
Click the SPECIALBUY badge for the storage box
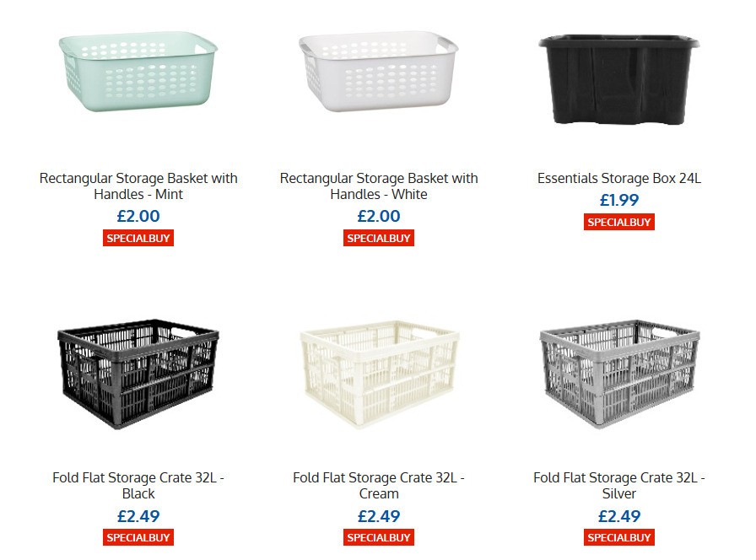click(619, 222)
